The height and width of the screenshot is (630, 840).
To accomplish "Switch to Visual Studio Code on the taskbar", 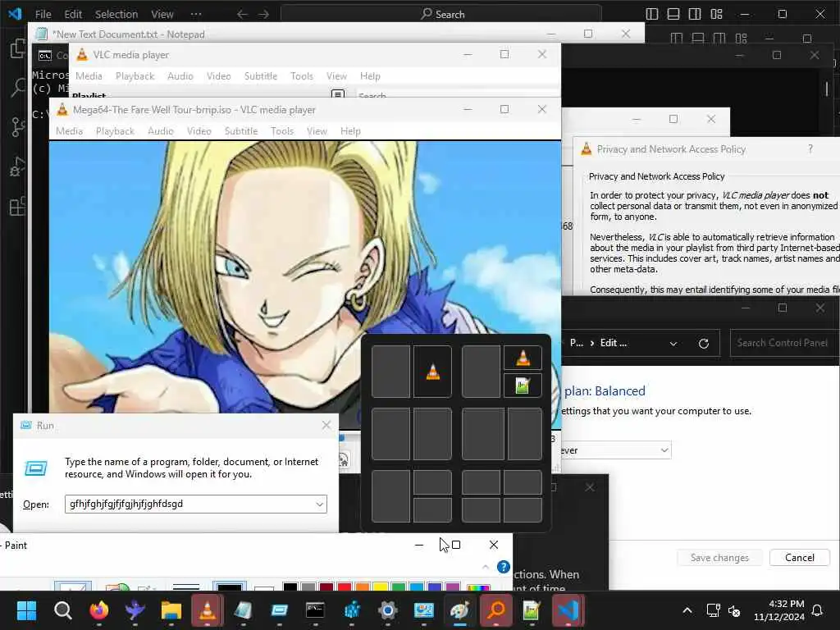I will 568,610.
